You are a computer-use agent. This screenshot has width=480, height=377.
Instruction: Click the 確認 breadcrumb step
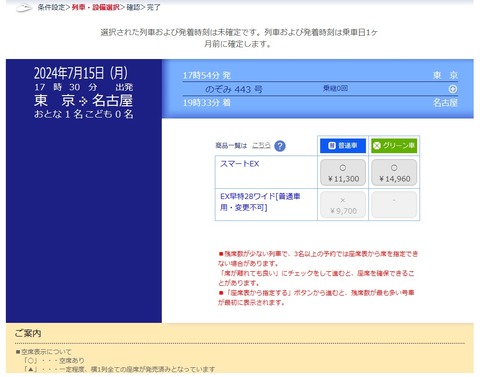133,7
